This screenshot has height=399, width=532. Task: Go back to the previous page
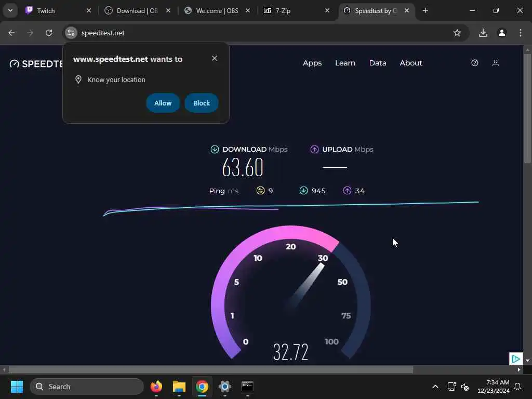(x=11, y=33)
